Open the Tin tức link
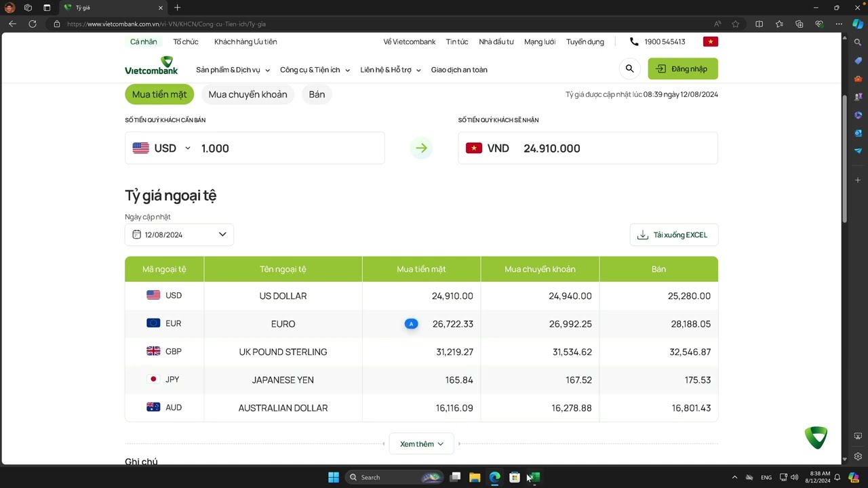Viewport: 868px width, 488px height. tap(457, 41)
